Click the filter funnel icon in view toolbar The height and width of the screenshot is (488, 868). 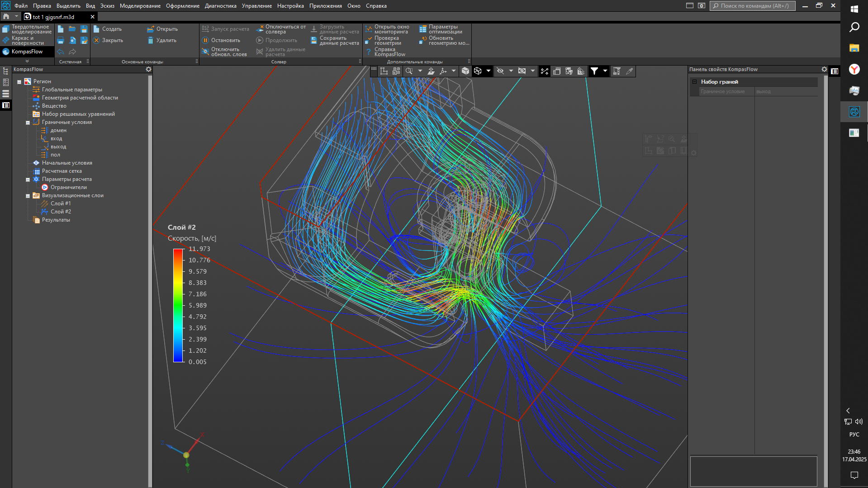pyautogui.click(x=594, y=71)
